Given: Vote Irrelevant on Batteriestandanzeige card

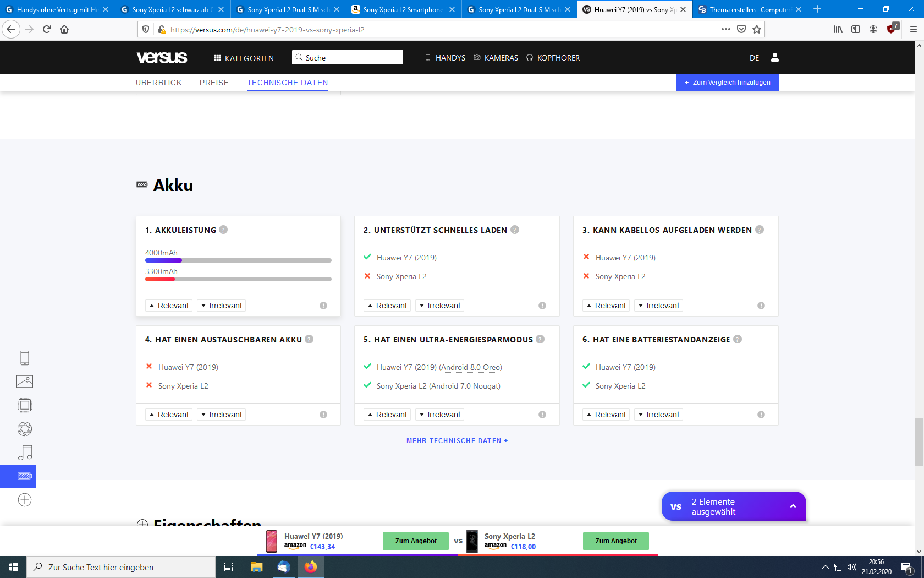Looking at the screenshot, I should point(658,415).
